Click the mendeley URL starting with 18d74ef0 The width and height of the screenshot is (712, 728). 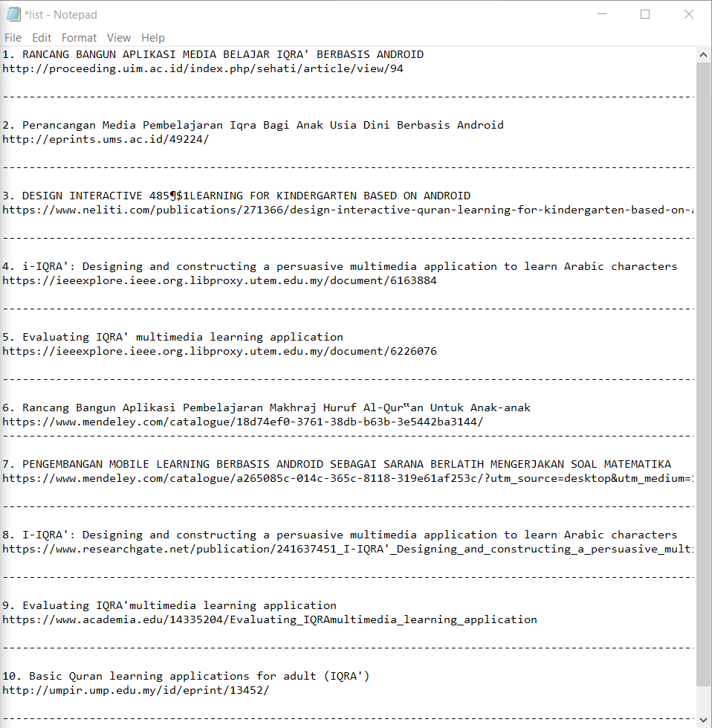click(x=243, y=422)
